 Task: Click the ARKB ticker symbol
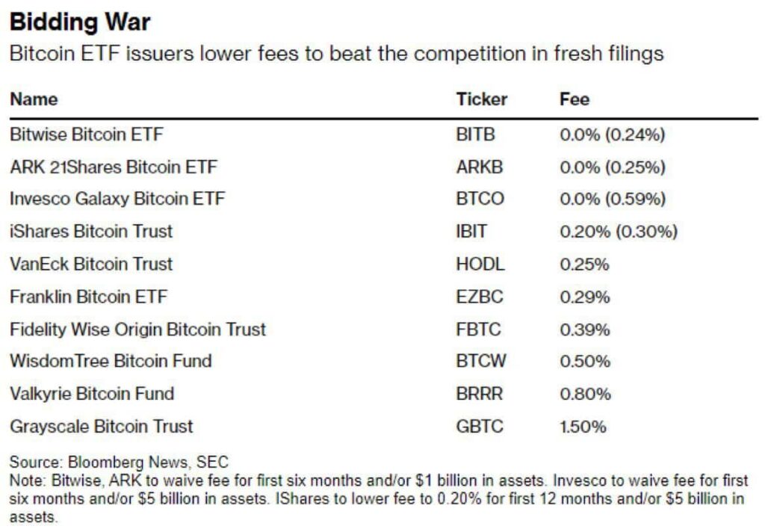tap(479, 167)
